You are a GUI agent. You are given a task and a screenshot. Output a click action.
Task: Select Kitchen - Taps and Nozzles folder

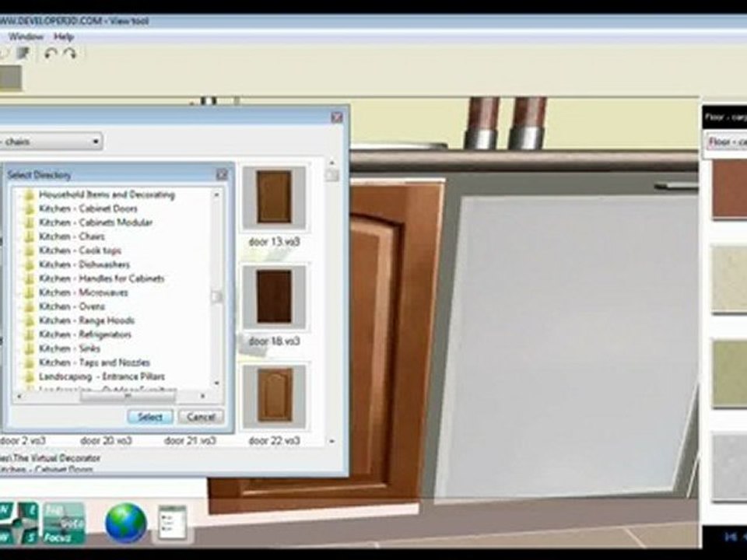[94, 362]
